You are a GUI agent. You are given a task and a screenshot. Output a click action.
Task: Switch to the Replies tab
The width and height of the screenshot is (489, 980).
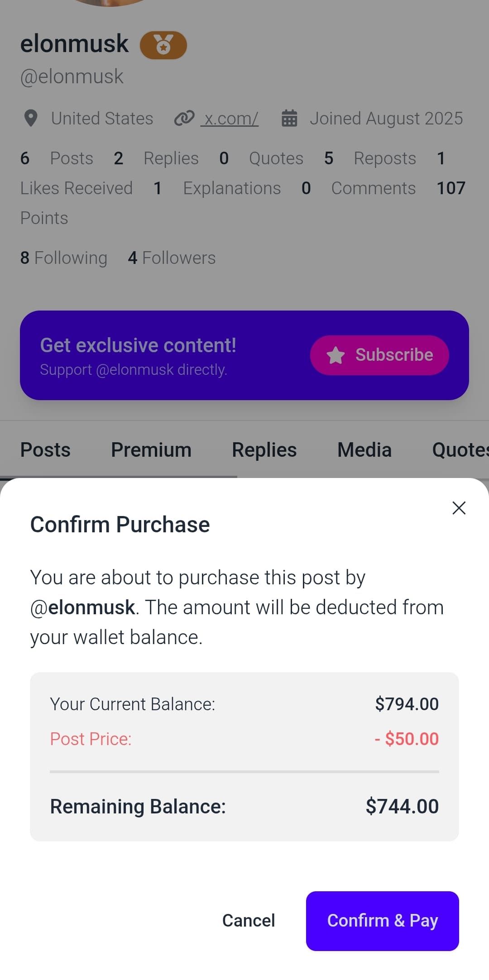pyautogui.click(x=264, y=450)
